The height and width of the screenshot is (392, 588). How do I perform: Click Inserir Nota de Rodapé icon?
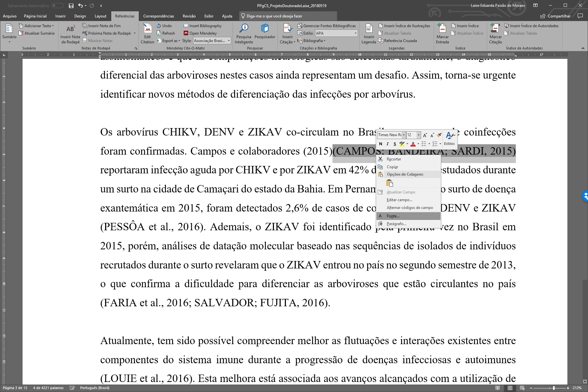71,34
